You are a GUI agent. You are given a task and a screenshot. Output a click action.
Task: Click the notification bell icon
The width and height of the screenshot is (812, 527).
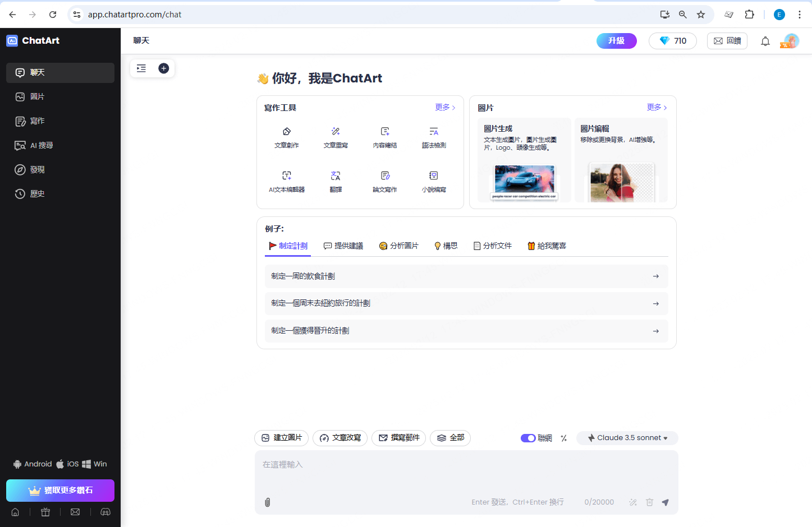tap(765, 41)
